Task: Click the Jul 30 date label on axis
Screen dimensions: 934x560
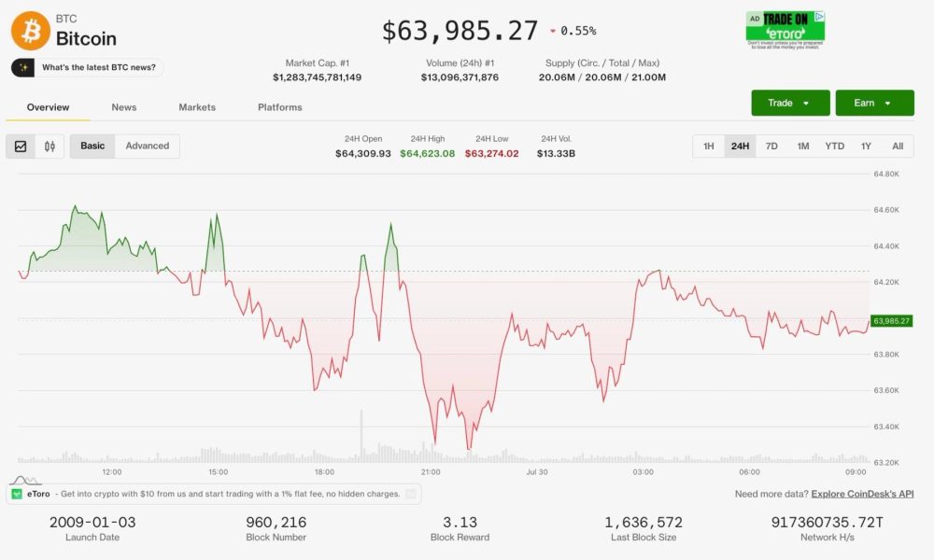Action: 537,472
